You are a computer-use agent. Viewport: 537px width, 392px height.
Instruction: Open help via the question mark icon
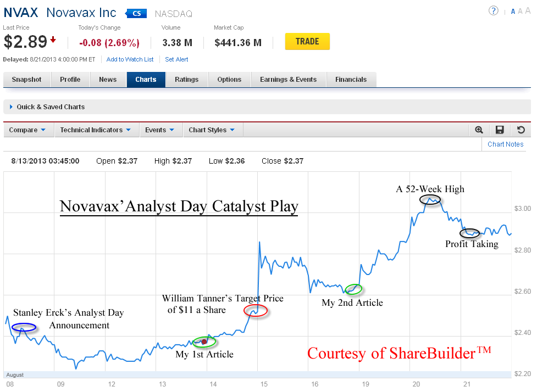[494, 11]
